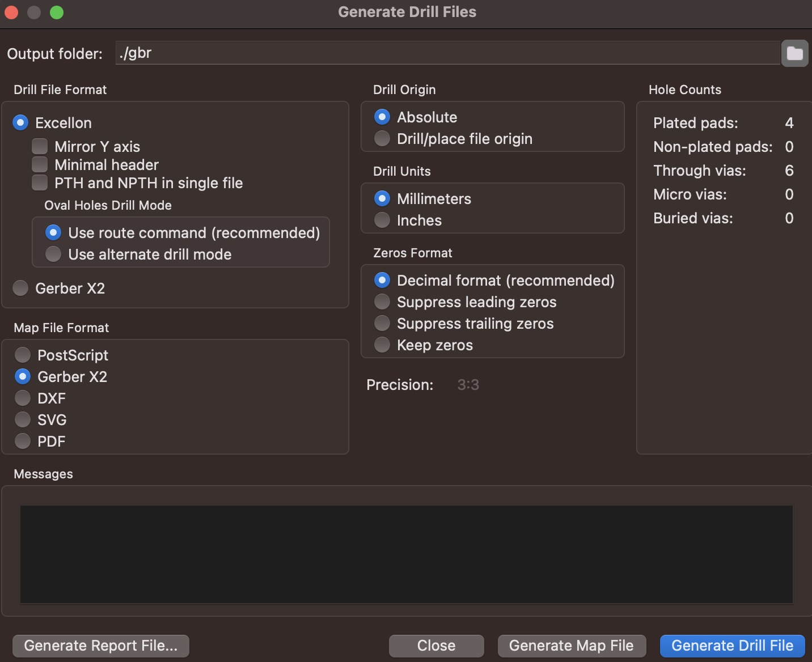Click Generate Drill File button
The width and height of the screenshot is (812, 662).
click(x=733, y=646)
